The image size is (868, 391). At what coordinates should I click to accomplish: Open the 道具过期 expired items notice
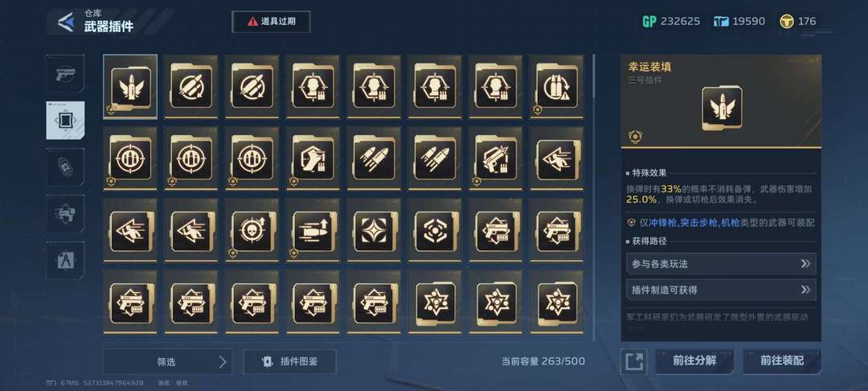pos(272,22)
